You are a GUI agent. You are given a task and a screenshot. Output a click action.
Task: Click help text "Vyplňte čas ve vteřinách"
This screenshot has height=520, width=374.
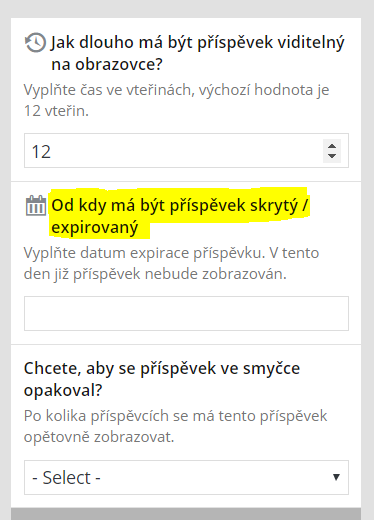tap(109, 90)
